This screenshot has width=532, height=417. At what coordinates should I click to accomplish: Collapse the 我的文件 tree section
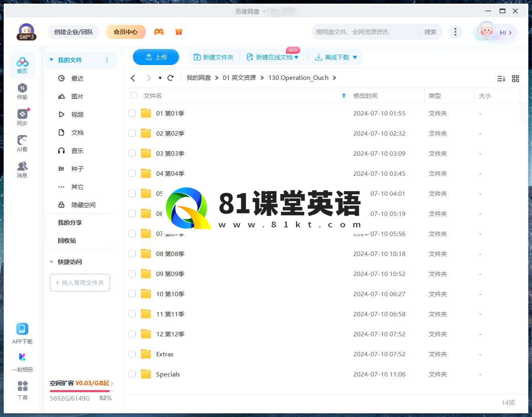[x=51, y=60]
